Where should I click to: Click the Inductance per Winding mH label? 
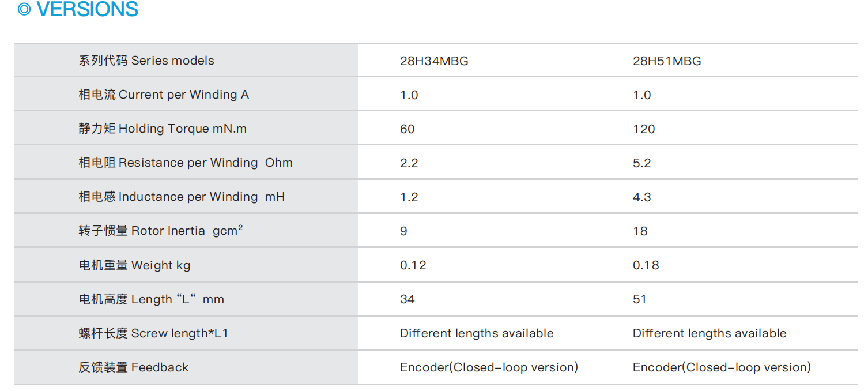click(x=182, y=197)
